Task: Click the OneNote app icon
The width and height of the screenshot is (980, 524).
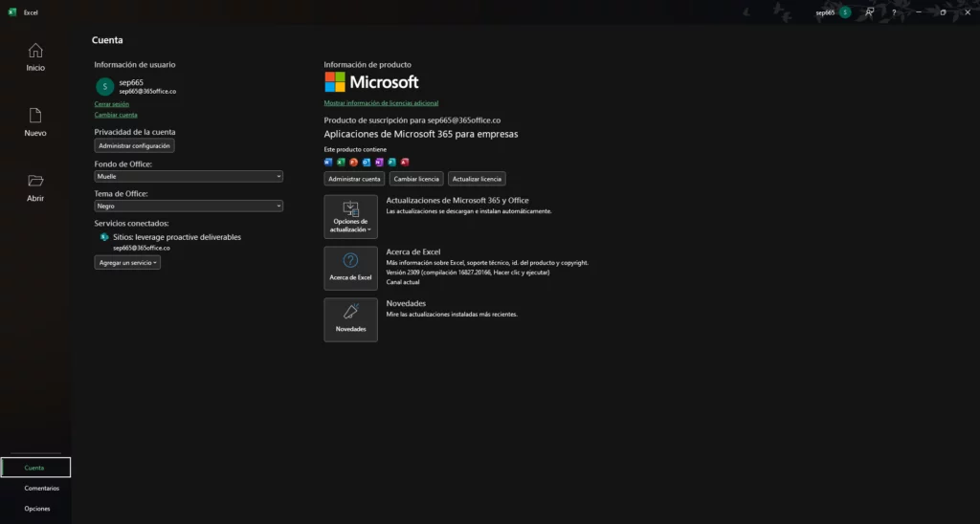Action: (x=379, y=162)
